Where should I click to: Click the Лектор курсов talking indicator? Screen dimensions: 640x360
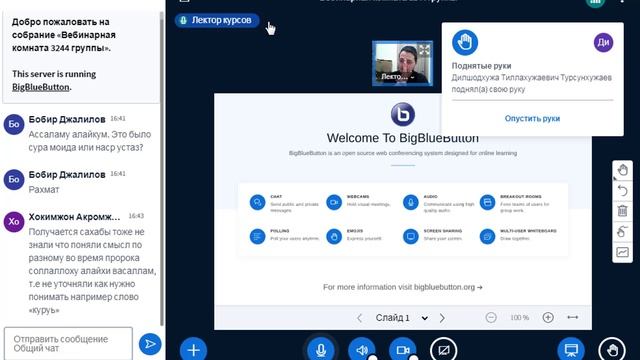click(x=217, y=20)
